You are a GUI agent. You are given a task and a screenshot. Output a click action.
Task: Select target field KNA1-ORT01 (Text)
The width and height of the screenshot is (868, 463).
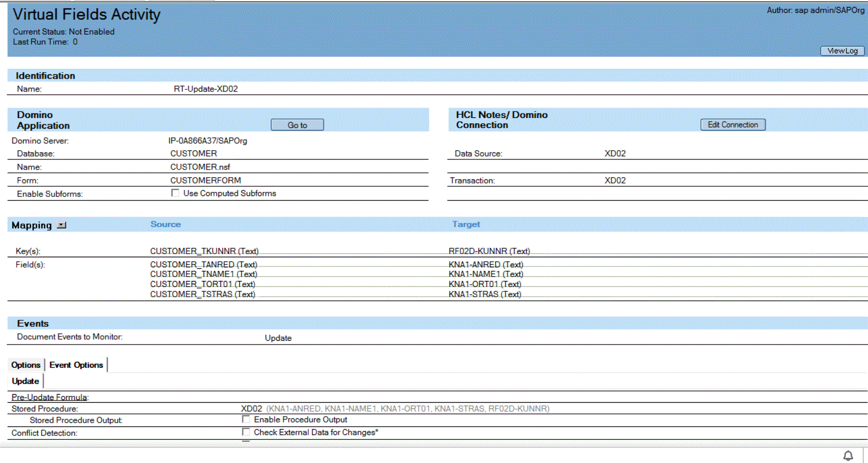click(485, 284)
